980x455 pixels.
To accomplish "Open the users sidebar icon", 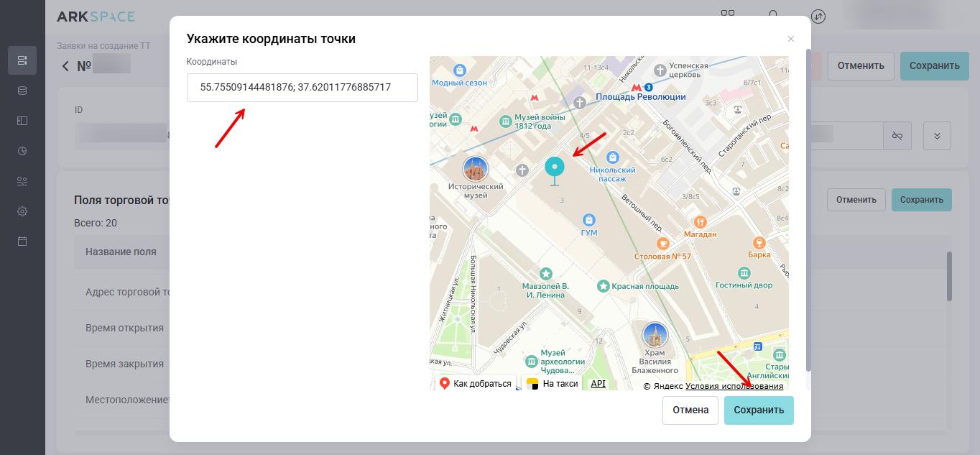I will click(x=22, y=181).
